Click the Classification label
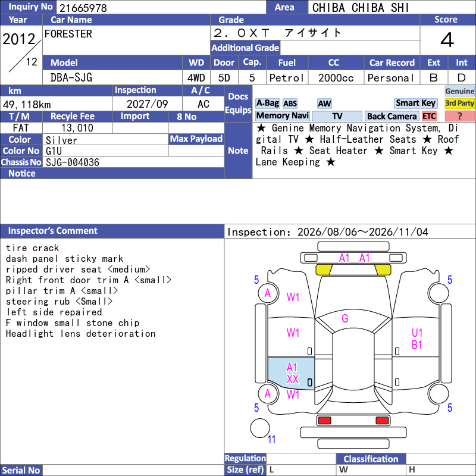 [x=371, y=459]
